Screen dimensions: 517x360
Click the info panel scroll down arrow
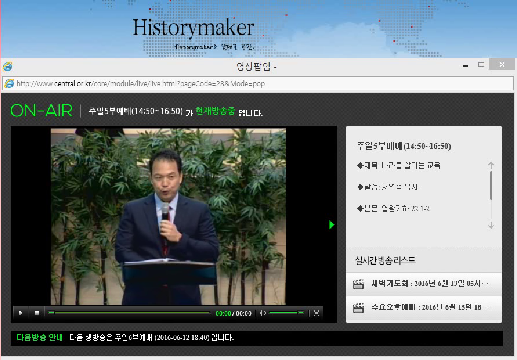pos(491,226)
